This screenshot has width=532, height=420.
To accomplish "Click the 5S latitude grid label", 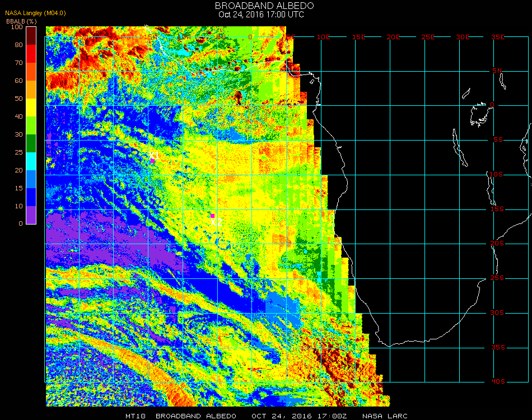I will [498, 140].
